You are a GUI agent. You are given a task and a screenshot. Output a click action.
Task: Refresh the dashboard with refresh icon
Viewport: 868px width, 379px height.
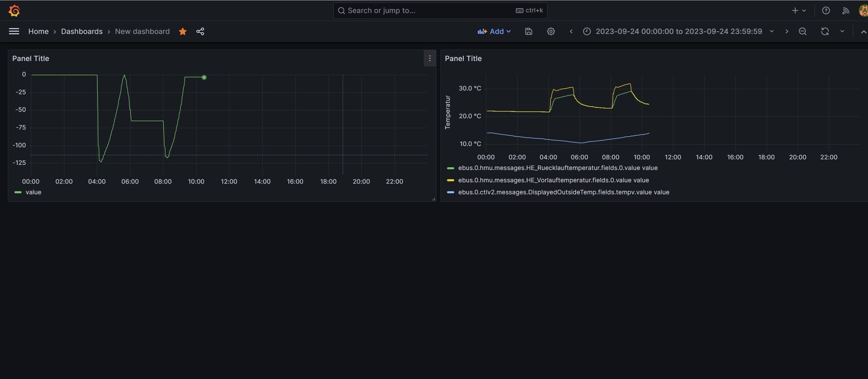pos(825,31)
